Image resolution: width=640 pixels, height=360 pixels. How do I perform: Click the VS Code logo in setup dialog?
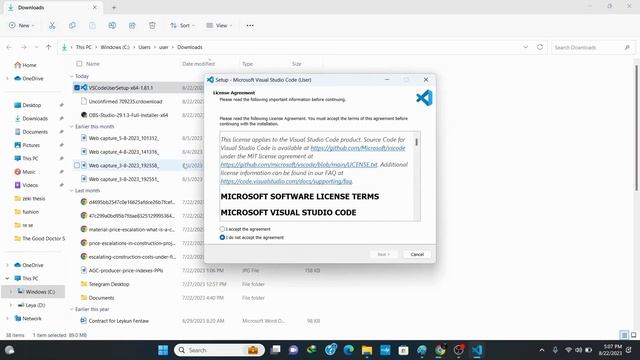(424, 98)
